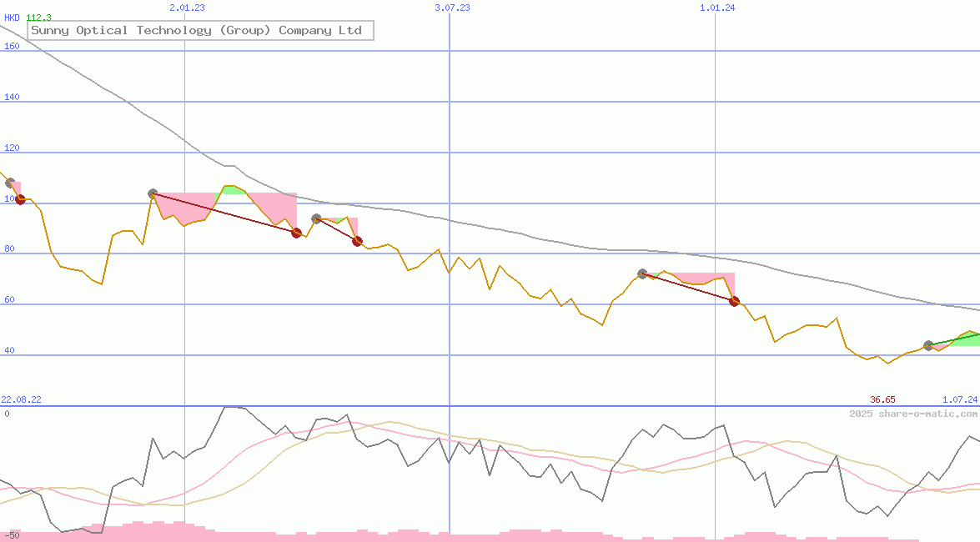Click the 1.07.24 end date label

tap(960, 399)
